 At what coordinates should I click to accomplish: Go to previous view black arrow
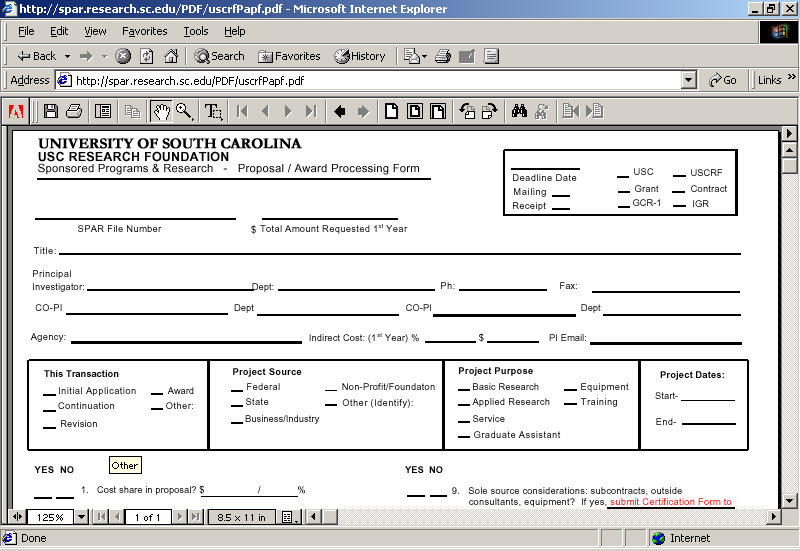pyautogui.click(x=339, y=111)
